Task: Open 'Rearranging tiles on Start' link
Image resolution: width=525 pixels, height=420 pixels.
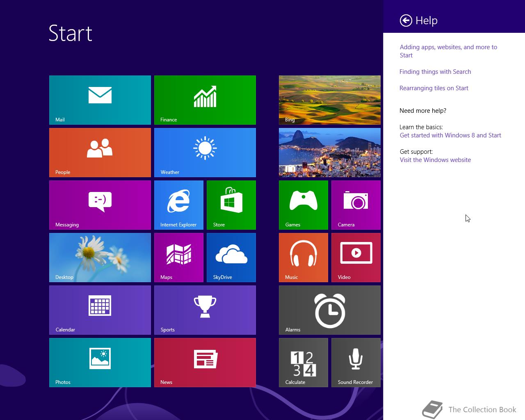Action: [x=434, y=88]
